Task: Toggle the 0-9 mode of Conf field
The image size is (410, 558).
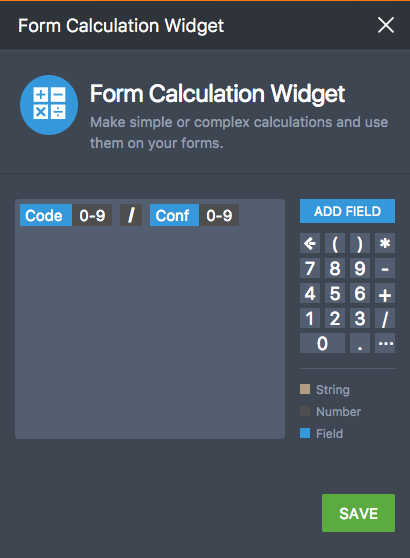Action: coord(219,215)
